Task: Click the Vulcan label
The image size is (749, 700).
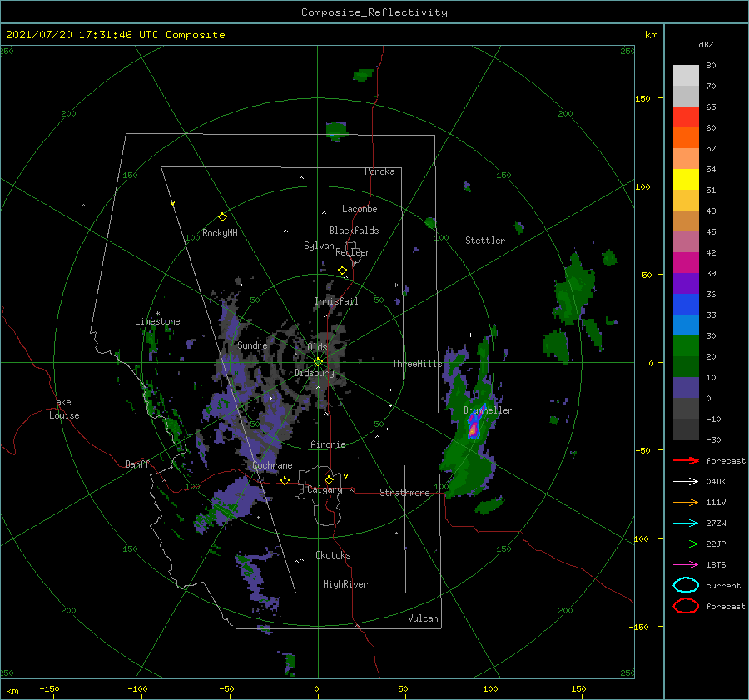Action: click(424, 618)
